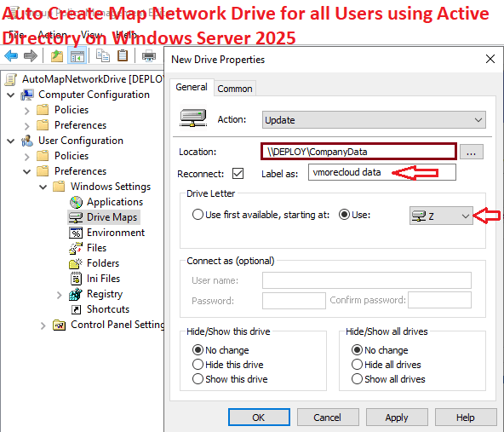This screenshot has width=504, height=432.
Task: Select the Use drive letter radio button
Action: [x=344, y=214]
